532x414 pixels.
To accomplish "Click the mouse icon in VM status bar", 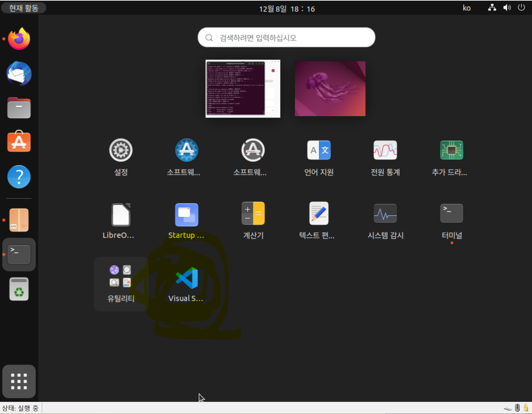I will [517, 408].
